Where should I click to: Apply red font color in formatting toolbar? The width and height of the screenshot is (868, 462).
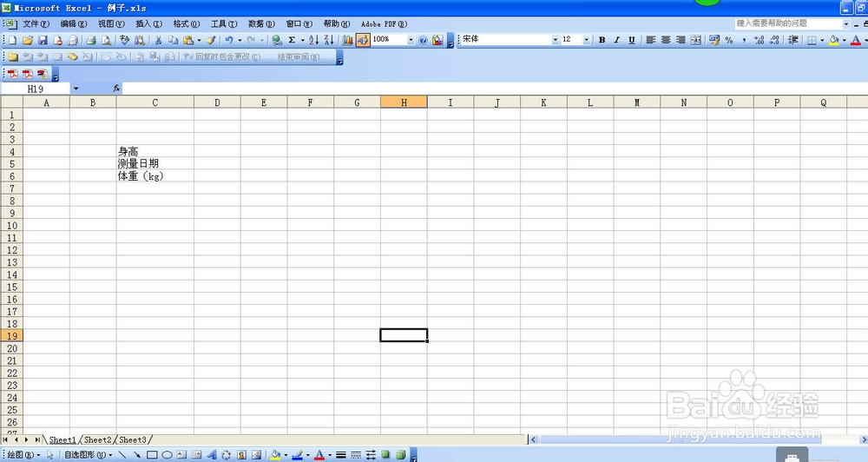856,40
